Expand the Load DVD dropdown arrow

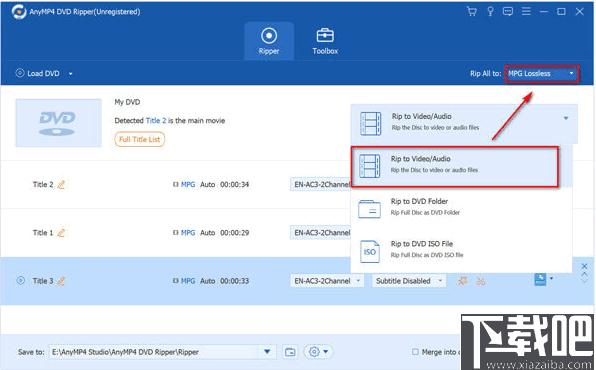(x=70, y=74)
